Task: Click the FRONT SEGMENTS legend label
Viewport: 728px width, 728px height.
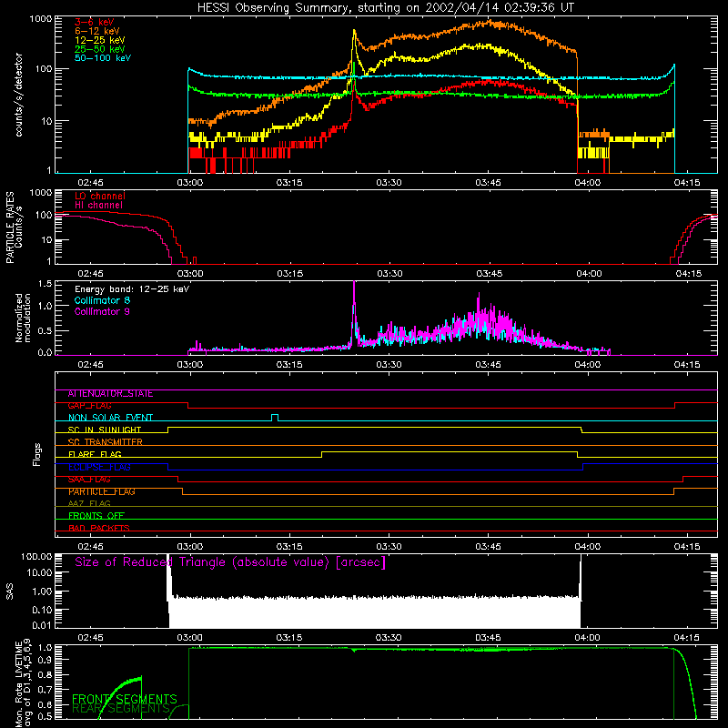Action: (125, 699)
